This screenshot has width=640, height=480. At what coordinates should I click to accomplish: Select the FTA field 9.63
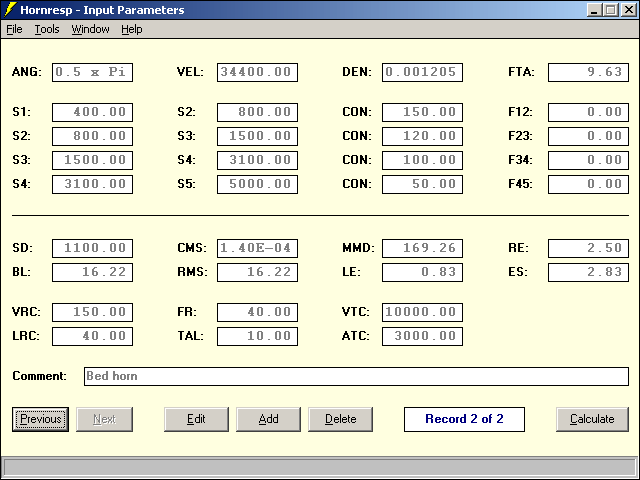[x=588, y=72]
